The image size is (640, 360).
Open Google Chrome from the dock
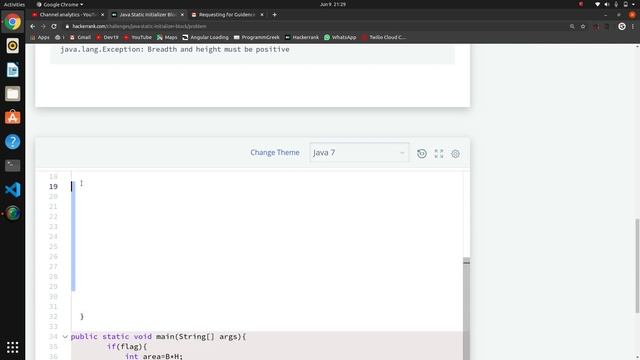(x=13, y=22)
